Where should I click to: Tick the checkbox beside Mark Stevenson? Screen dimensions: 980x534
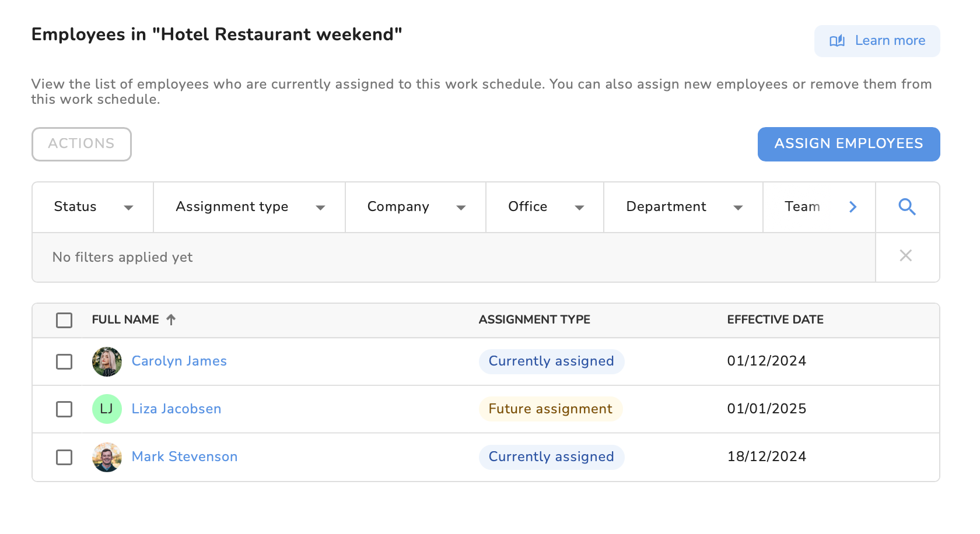pos(64,457)
